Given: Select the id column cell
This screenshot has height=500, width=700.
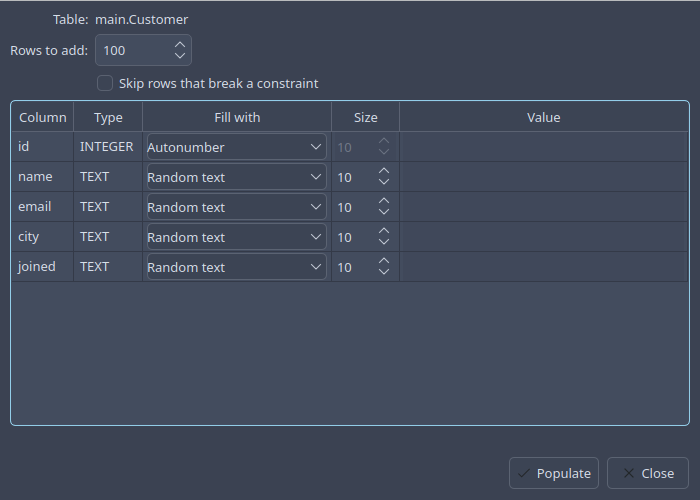Looking at the screenshot, I should (x=42, y=146).
